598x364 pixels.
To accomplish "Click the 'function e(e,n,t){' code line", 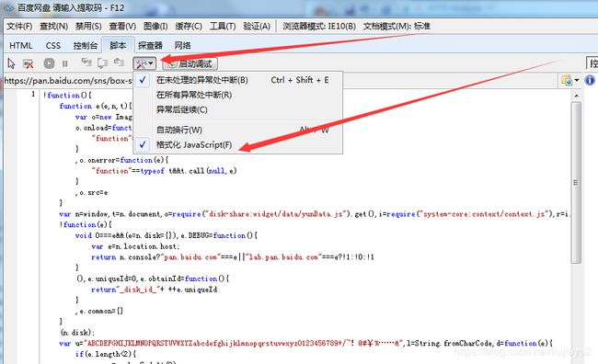I will (96, 106).
